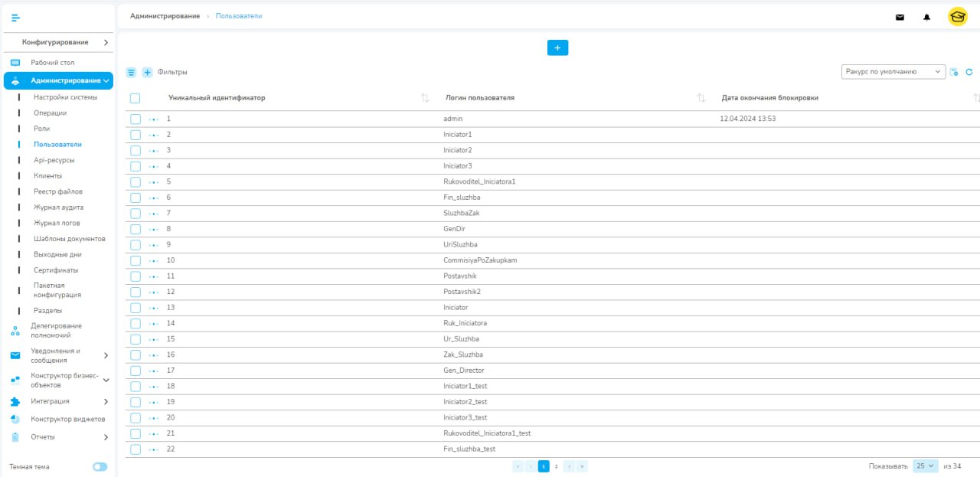980x477 pixels.
Task: Go to next page arrow
Action: (569, 466)
